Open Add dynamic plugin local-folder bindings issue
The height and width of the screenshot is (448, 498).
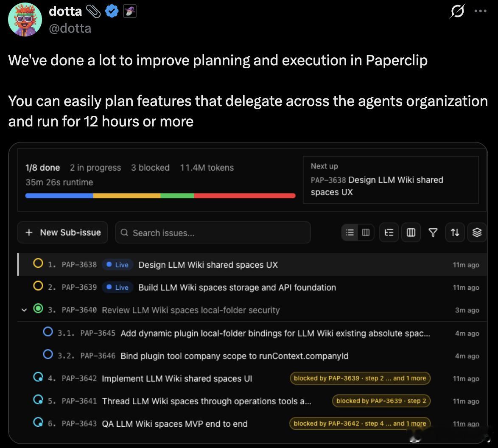pos(275,333)
